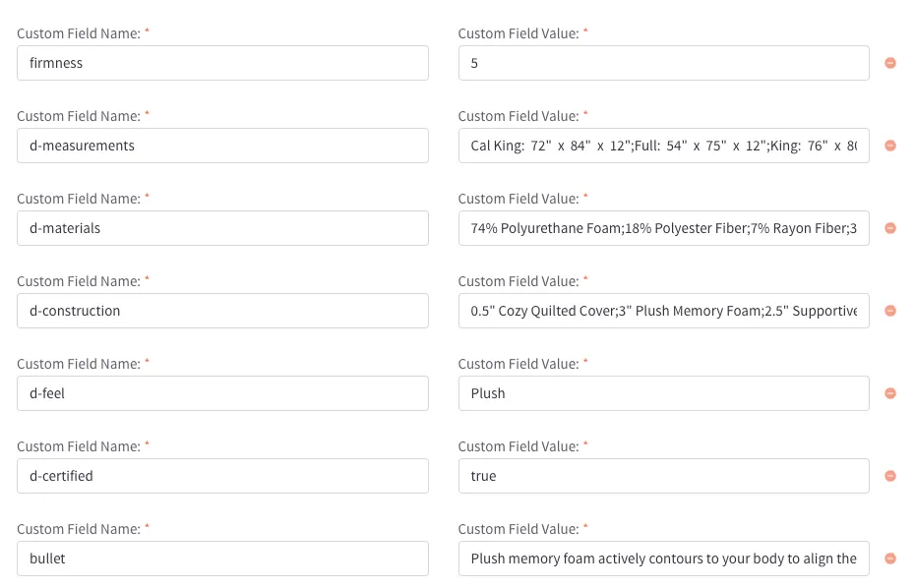Click the d-certified name input
Image resolution: width=915 pixels, height=588 pixels.
[222, 475]
